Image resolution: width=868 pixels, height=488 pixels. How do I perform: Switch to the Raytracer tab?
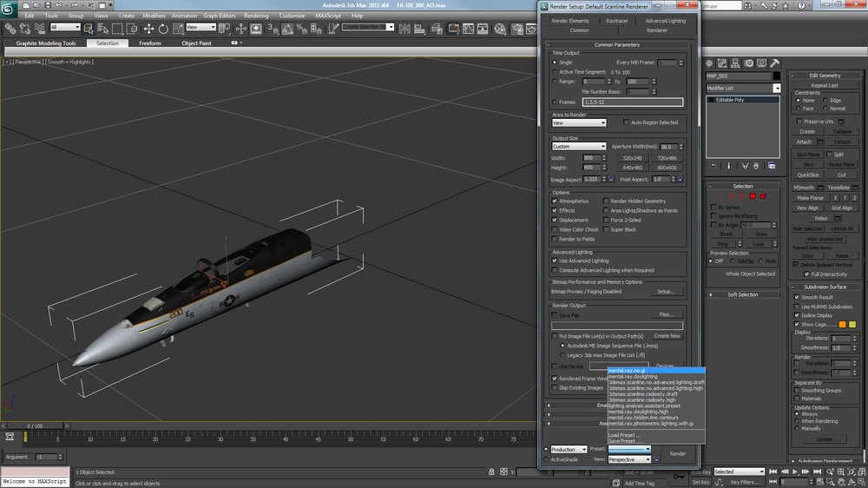(617, 21)
